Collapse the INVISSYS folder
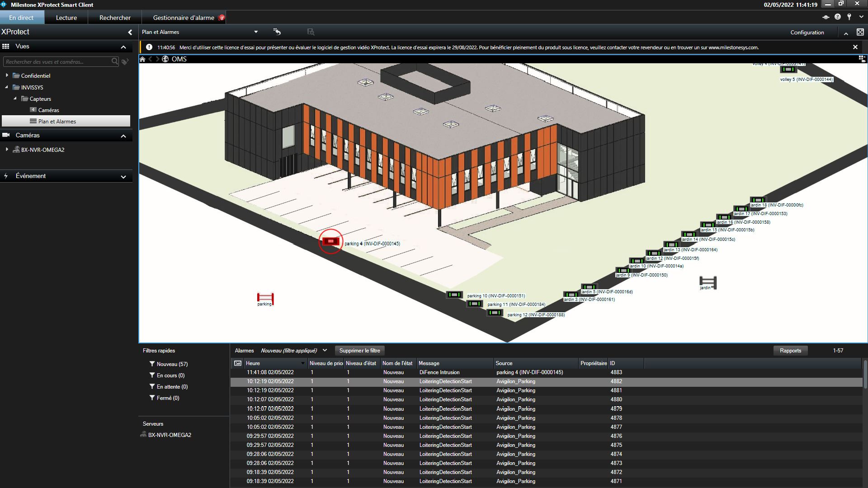The image size is (868, 488). (7, 87)
